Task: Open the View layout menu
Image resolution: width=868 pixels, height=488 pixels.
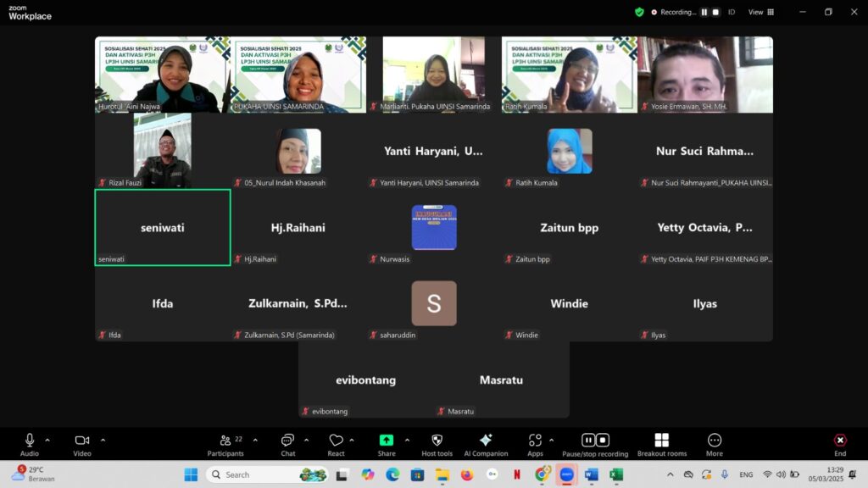Action: tap(759, 12)
